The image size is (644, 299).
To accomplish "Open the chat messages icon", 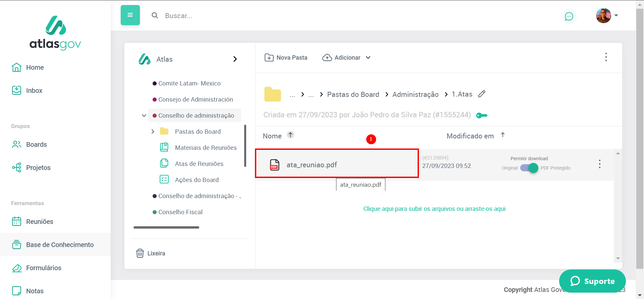I will (569, 16).
